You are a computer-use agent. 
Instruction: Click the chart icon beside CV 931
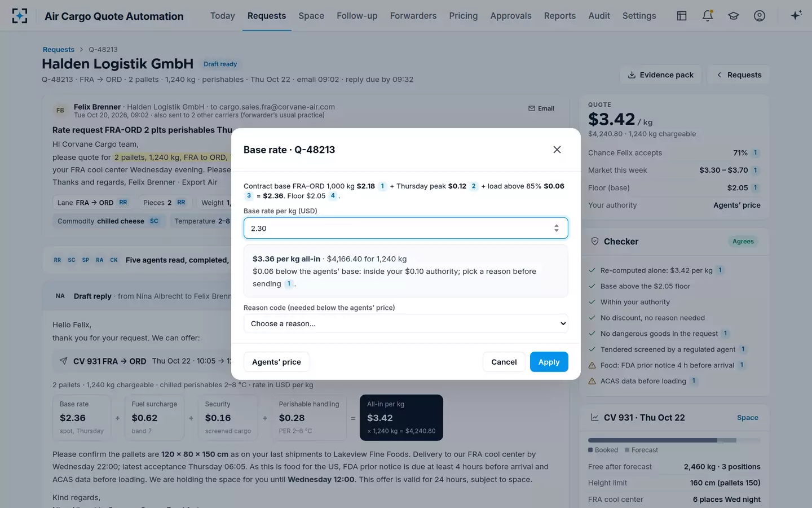(594, 418)
